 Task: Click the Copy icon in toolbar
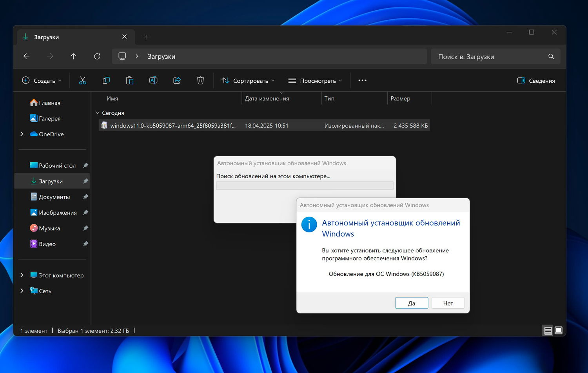pos(106,81)
